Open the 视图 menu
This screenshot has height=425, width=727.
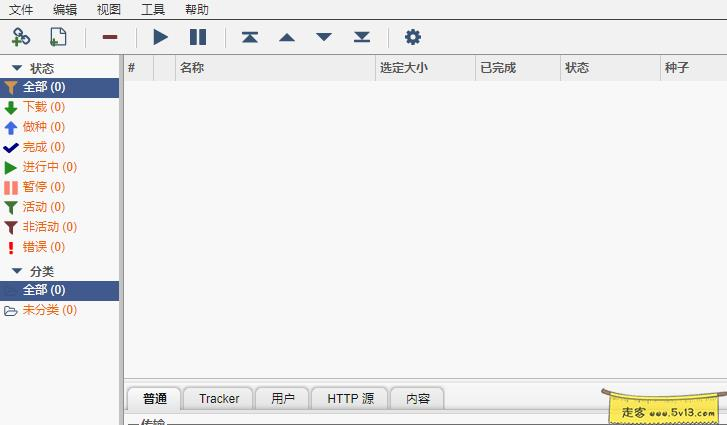[x=109, y=9]
